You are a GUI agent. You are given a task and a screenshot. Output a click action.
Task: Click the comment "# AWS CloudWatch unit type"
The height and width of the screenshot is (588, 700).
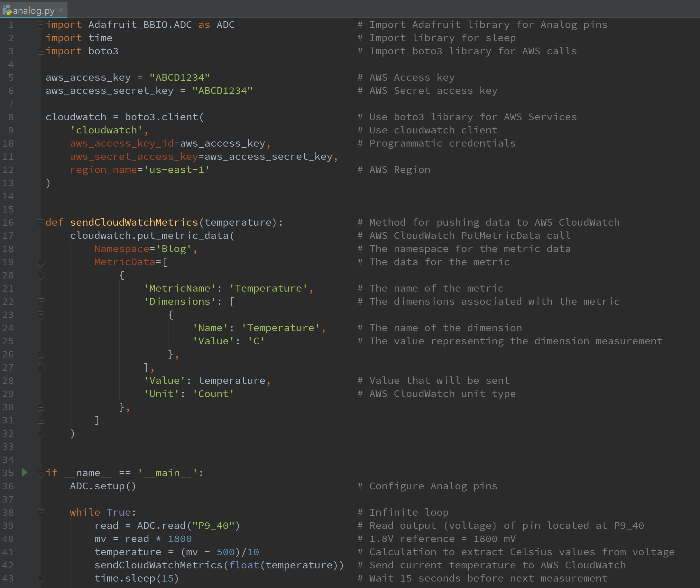click(x=437, y=394)
